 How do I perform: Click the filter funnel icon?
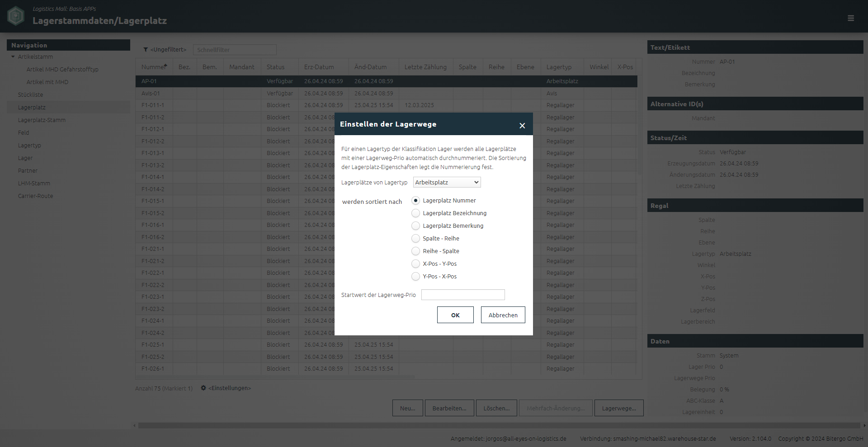pos(146,50)
